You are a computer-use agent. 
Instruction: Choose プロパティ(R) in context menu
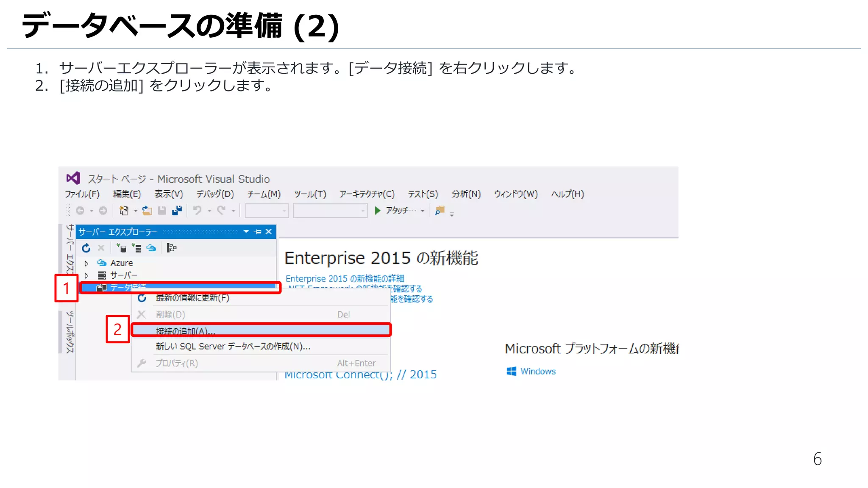tap(261, 363)
